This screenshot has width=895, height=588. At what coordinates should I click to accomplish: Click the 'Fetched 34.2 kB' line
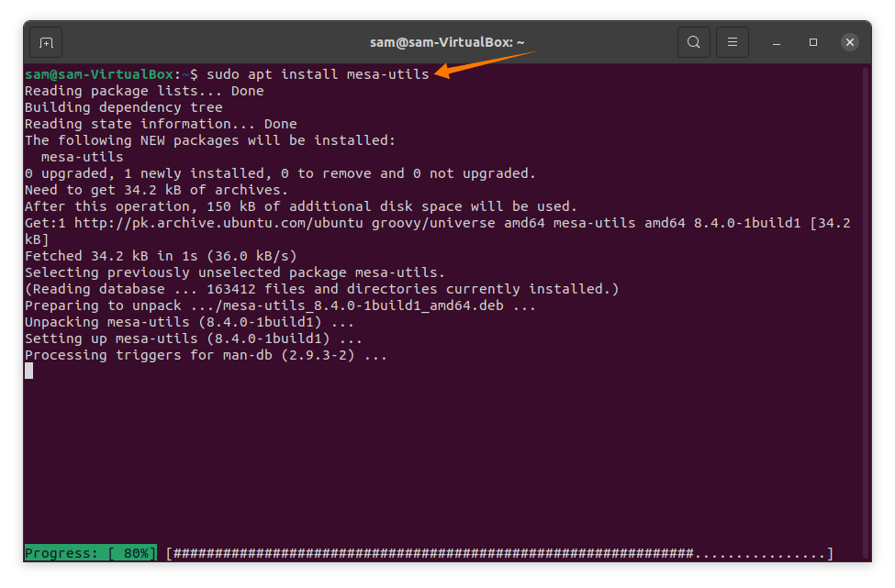[161, 256]
